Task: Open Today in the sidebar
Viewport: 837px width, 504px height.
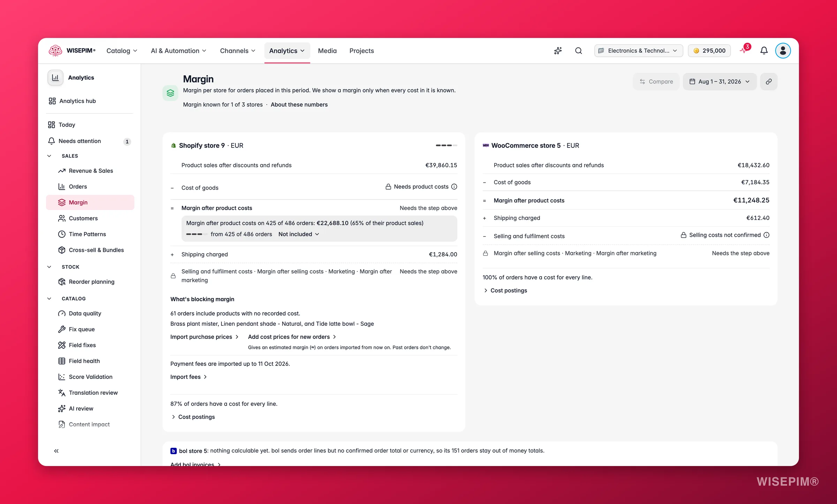Action: point(90,125)
